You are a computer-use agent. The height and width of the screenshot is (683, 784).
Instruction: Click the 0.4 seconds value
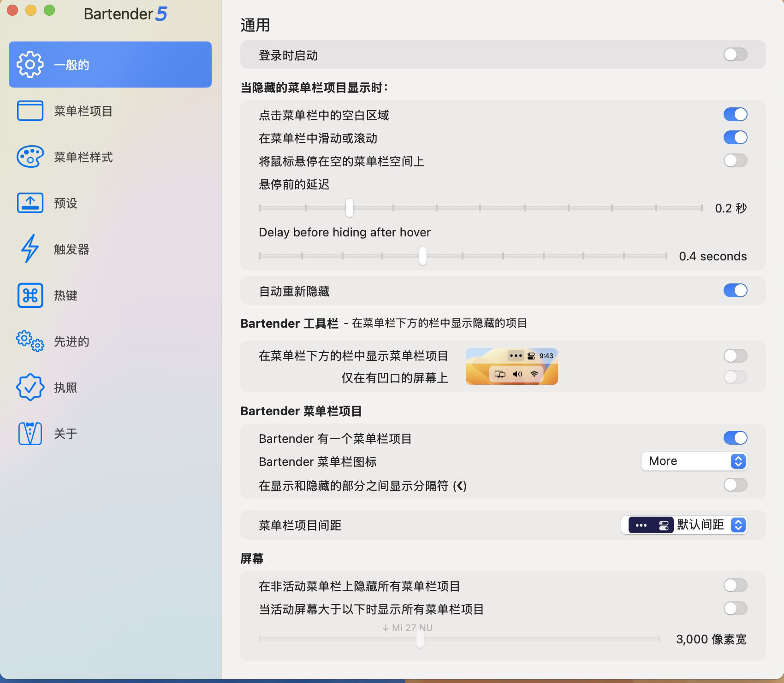click(x=713, y=256)
